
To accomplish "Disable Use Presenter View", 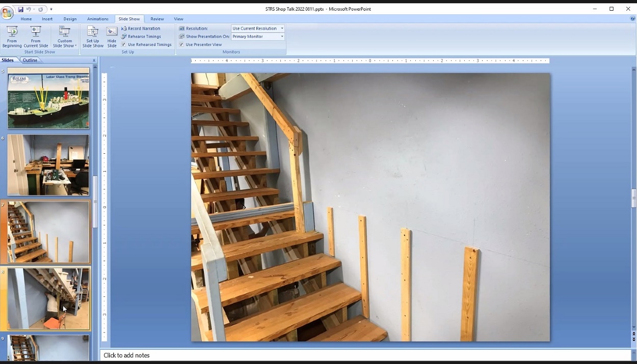I will click(181, 44).
